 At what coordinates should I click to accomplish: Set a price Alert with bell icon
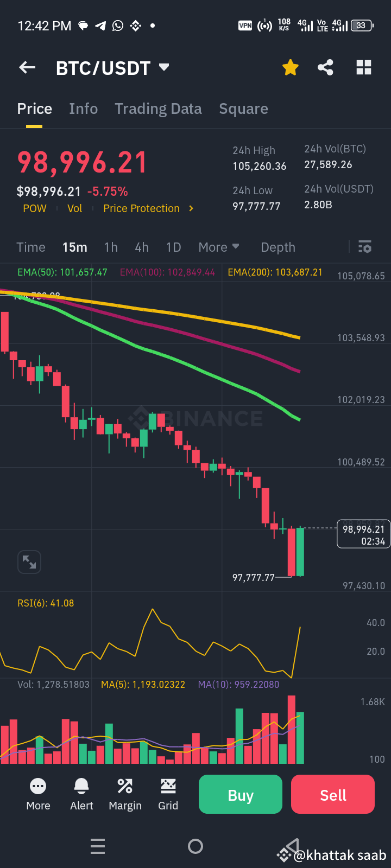(x=81, y=794)
